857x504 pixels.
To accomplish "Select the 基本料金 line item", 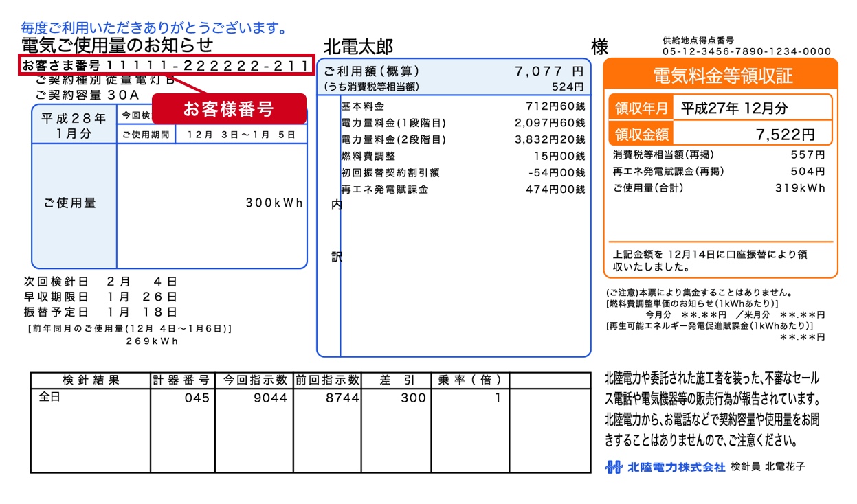I will click(x=462, y=106).
